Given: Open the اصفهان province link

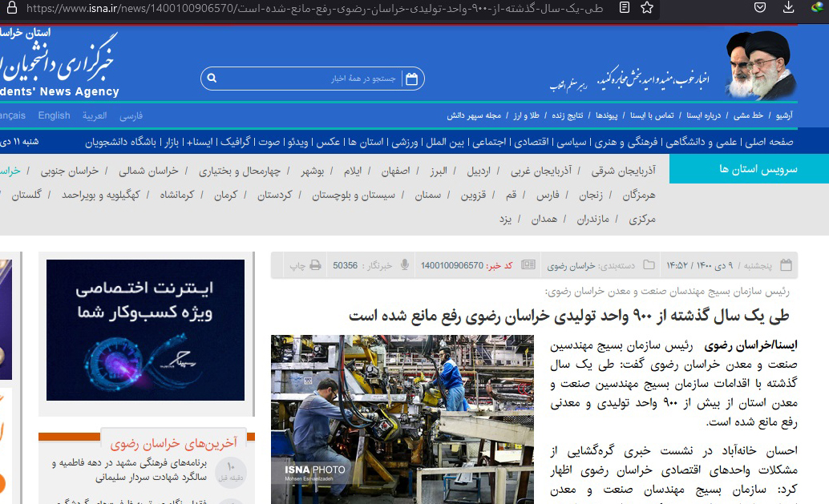Looking at the screenshot, I should (x=395, y=171).
